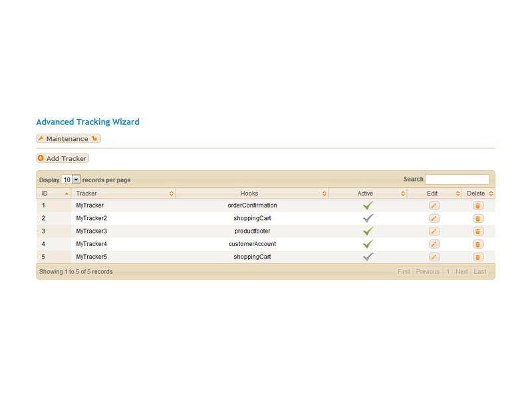
Task: Select the MyTracker4 name cell
Action: coord(92,244)
